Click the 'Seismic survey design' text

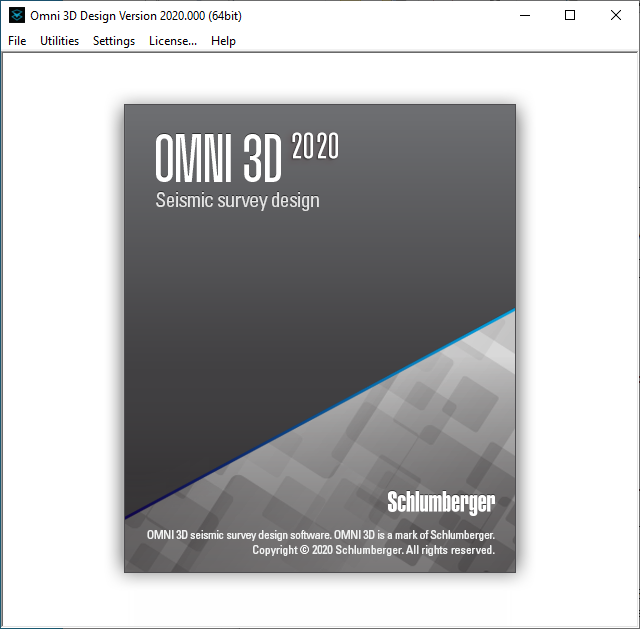pyautogui.click(x=238, y=200)
